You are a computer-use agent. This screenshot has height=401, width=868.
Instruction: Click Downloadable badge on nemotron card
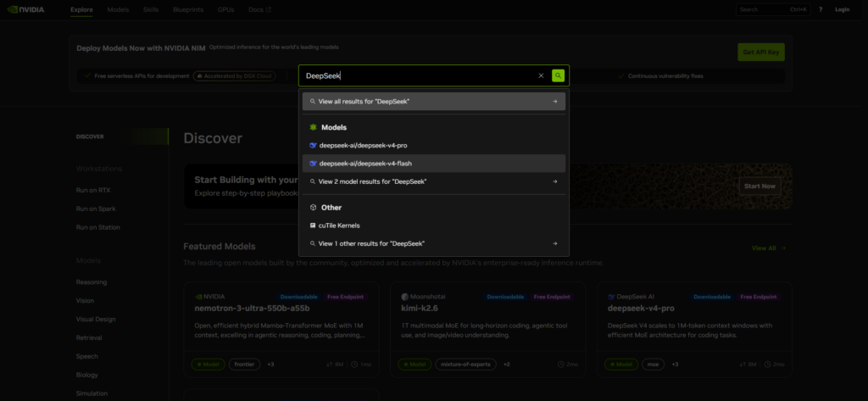pos(298,297)
